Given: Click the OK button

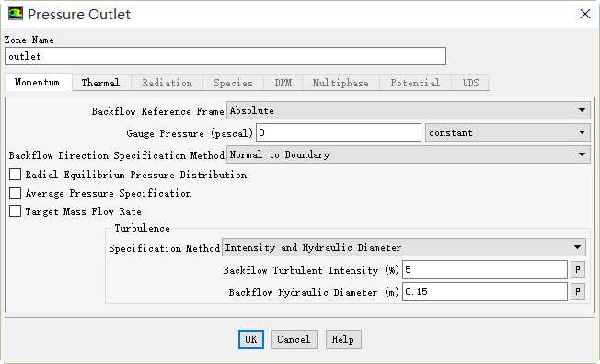Looking at the screenshot, I should pos(251,339).
